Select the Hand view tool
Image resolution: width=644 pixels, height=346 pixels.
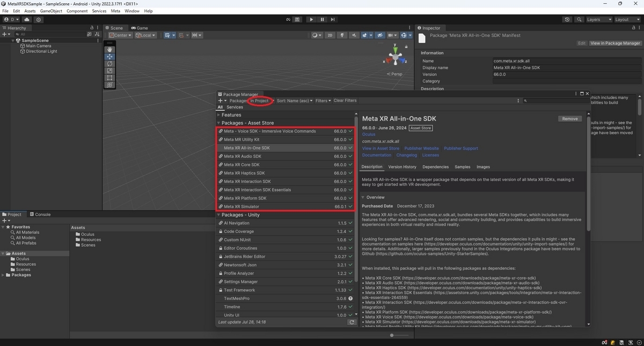point(110,49)
